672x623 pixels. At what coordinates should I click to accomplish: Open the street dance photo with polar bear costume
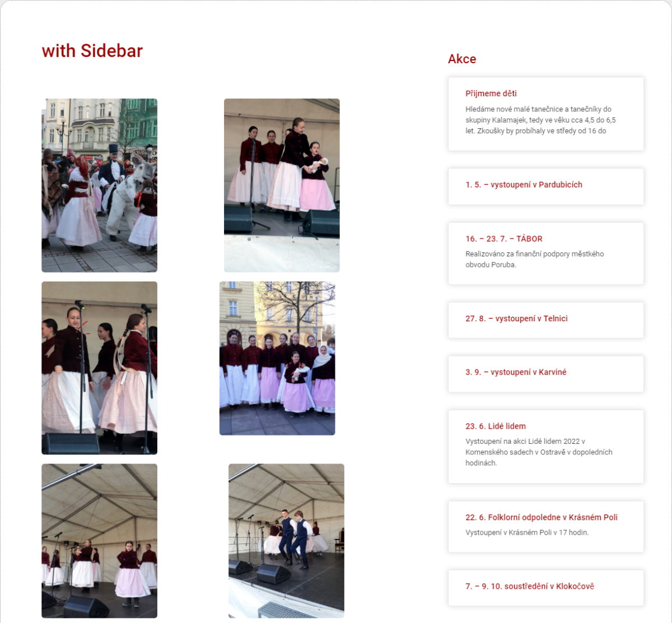99,185
